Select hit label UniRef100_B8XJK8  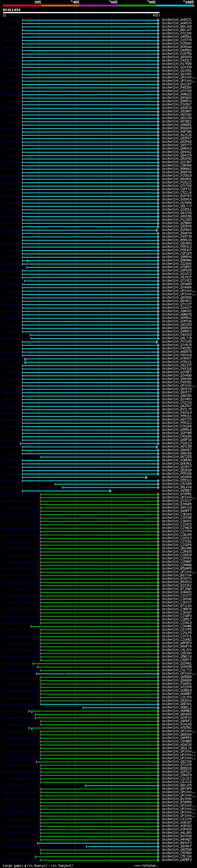click(x=177, y=26)
